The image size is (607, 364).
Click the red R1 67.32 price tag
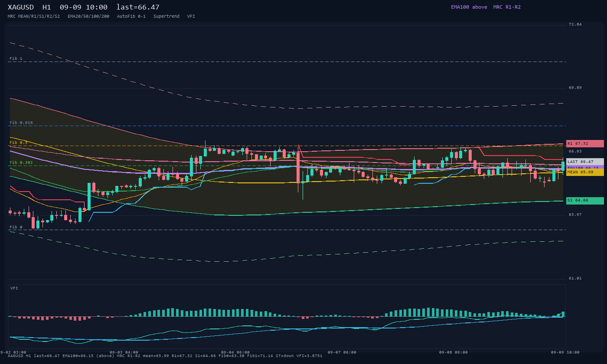pos(585,143)
